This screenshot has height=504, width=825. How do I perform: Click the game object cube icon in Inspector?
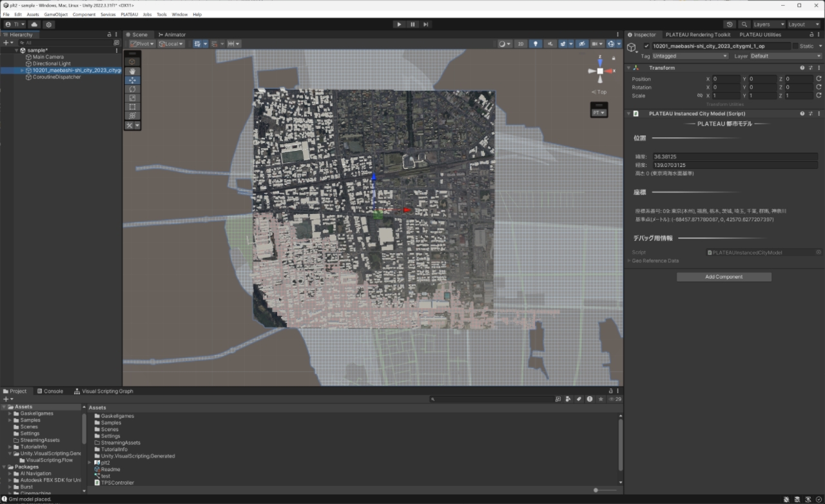click(632, 48)
